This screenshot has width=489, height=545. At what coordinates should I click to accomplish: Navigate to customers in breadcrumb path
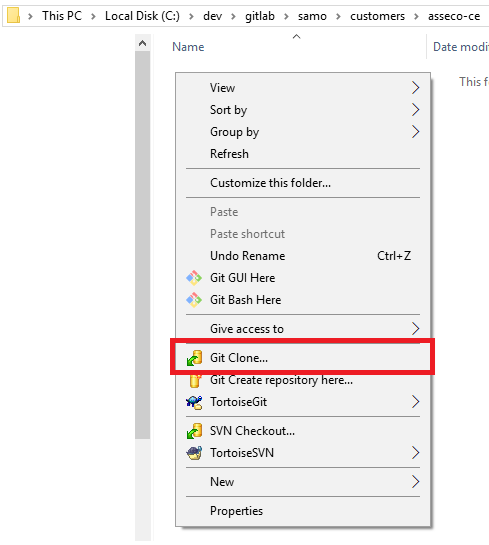[377, 16]
